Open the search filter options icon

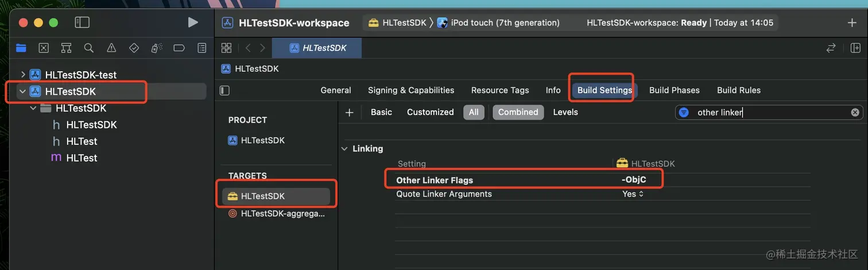point(684,113)
